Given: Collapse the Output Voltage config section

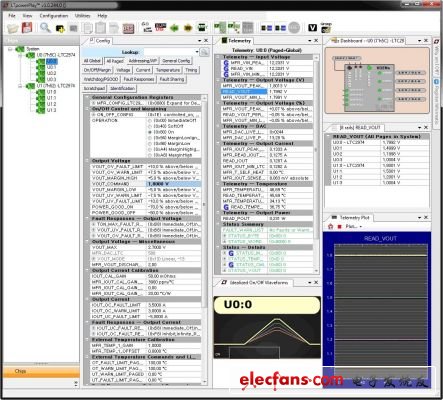Looking at the screenshot, I should point(87,161).
